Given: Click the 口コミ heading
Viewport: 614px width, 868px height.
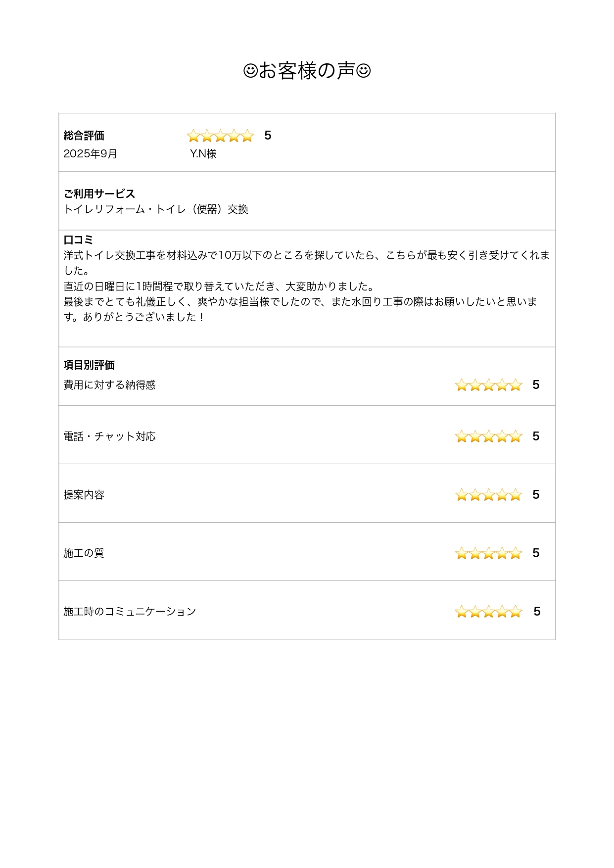Looking at the screenshot, I should click(78, 240).
